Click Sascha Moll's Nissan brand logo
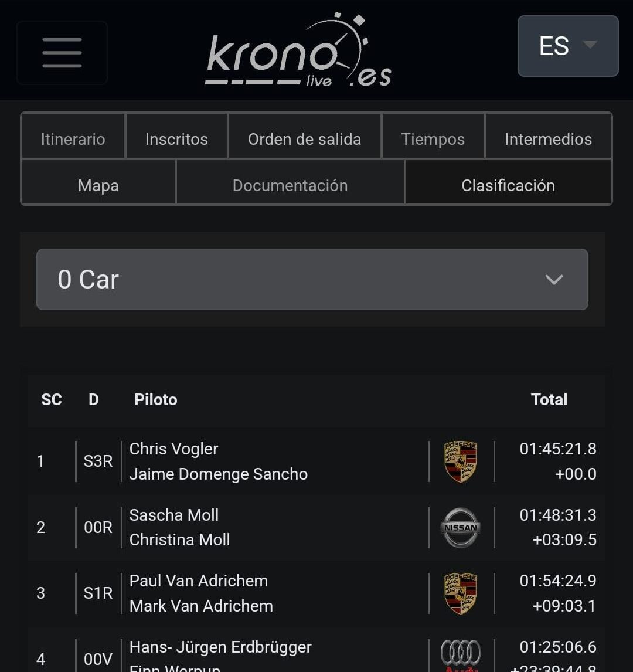This screenshot has width=633, height=672. coord(461,527)
